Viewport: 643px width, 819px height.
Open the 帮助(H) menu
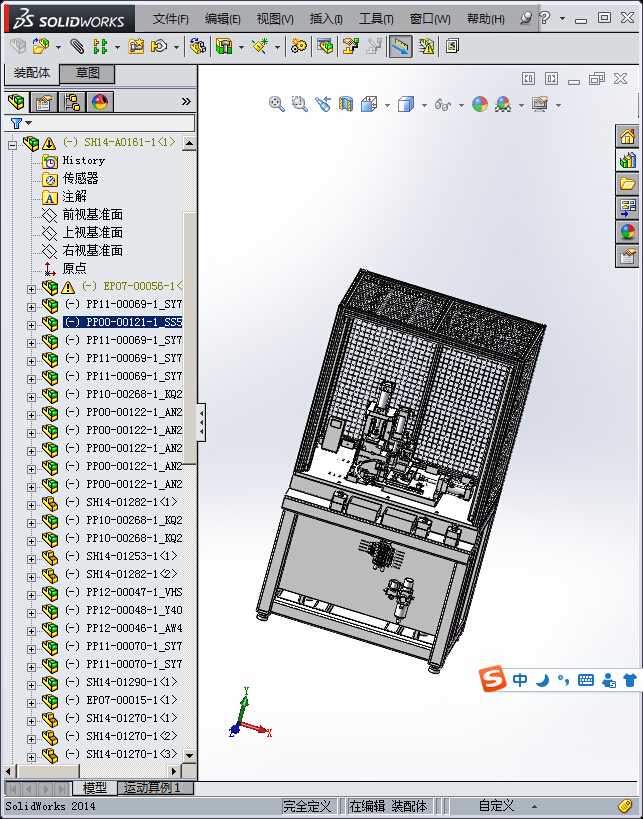[x=485, y=19]
